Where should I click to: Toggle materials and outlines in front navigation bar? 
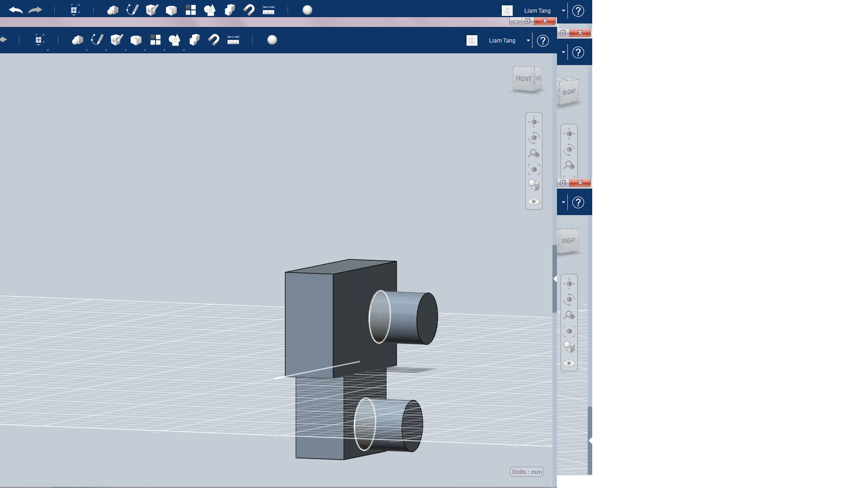click(534, 185)
